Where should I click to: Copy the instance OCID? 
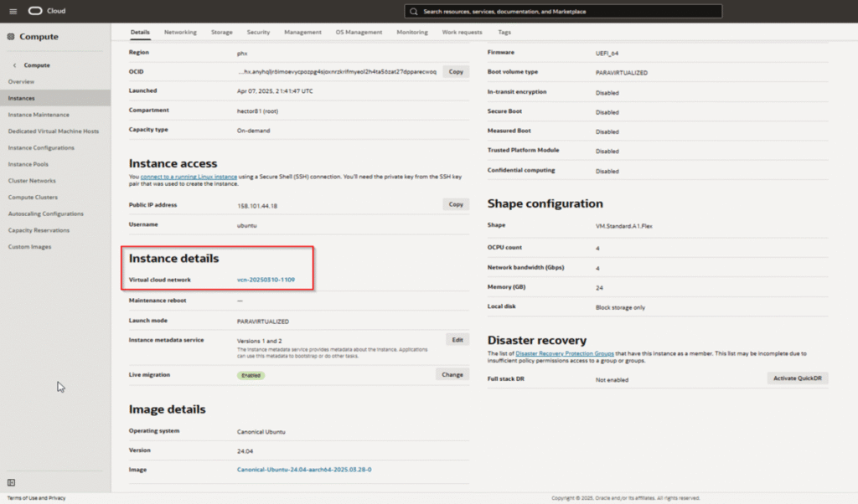[456, 72]
